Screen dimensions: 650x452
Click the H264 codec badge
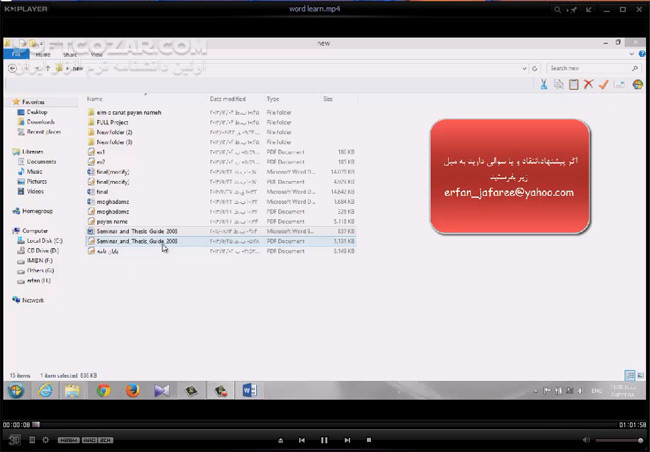tap(68, 440)
